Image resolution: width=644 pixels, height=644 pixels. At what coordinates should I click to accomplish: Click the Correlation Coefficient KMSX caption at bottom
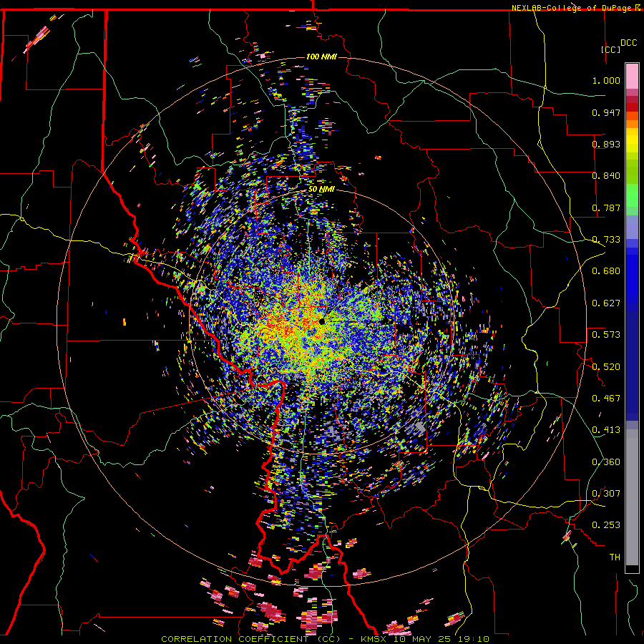[325, 639]
